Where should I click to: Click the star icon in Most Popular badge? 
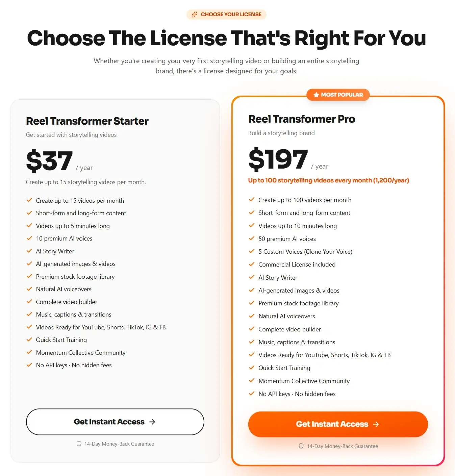[x=316, y=95]
